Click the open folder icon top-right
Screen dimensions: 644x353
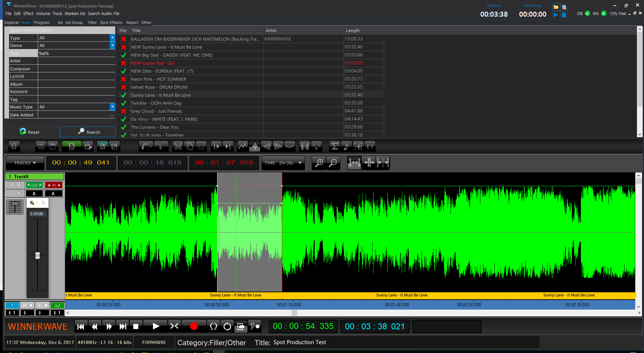pyautogui.click(x=555, y=7)
